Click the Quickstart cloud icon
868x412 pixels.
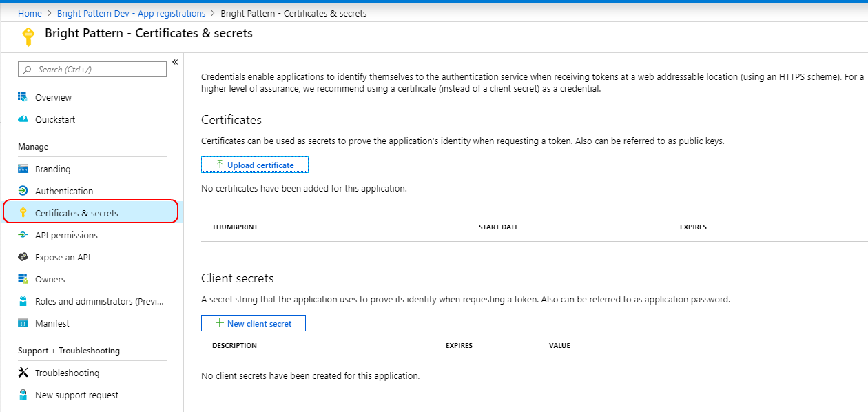[23, 119]
